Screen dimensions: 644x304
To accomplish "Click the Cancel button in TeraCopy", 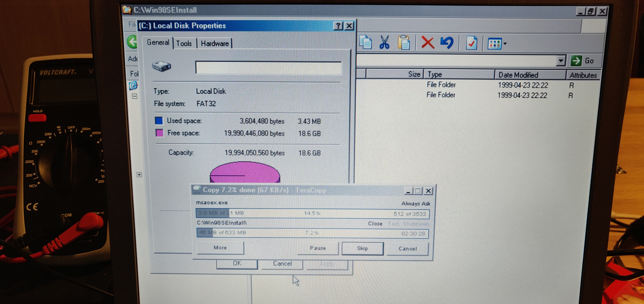I will [408, 249].
